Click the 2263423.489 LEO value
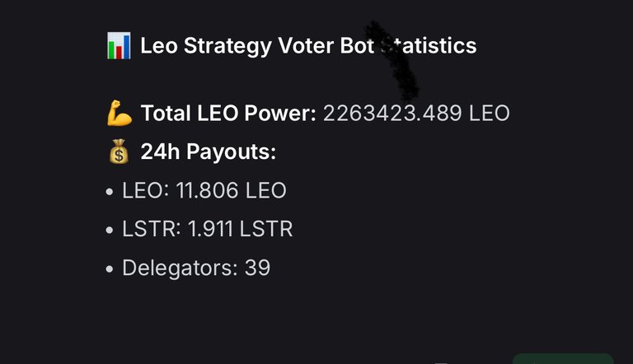The image size is (633, 364). pyautogui.click(x=416, y=113)
